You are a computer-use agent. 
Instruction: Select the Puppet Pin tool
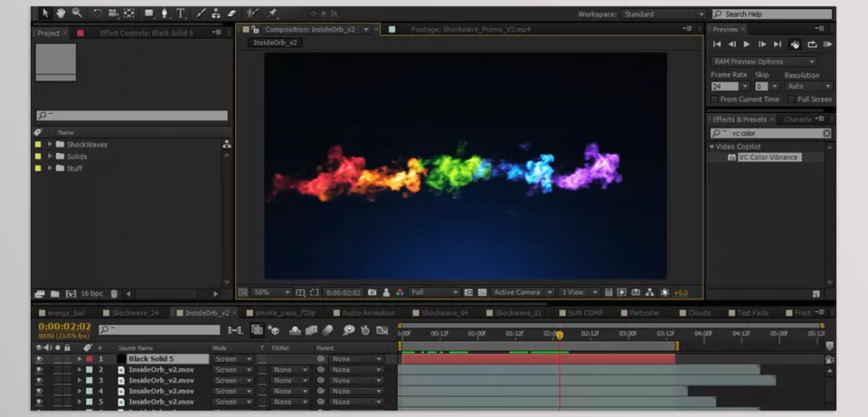(x=272, y=13)
